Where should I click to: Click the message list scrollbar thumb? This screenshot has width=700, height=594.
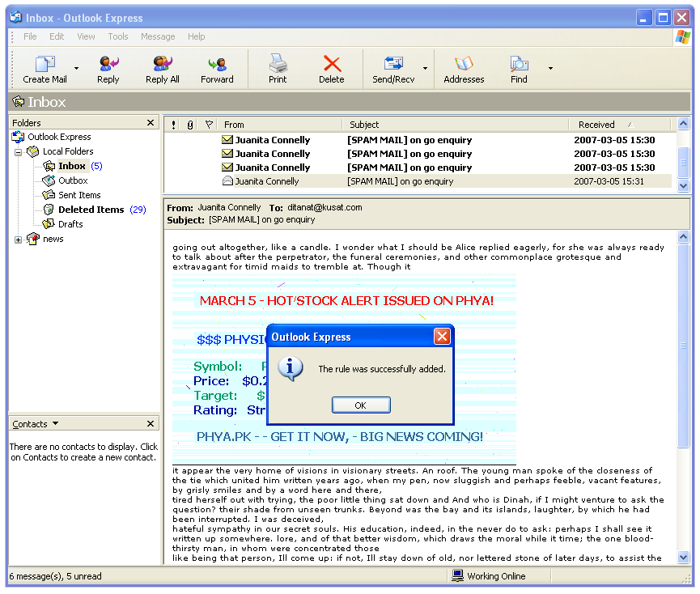click(683, 163)
